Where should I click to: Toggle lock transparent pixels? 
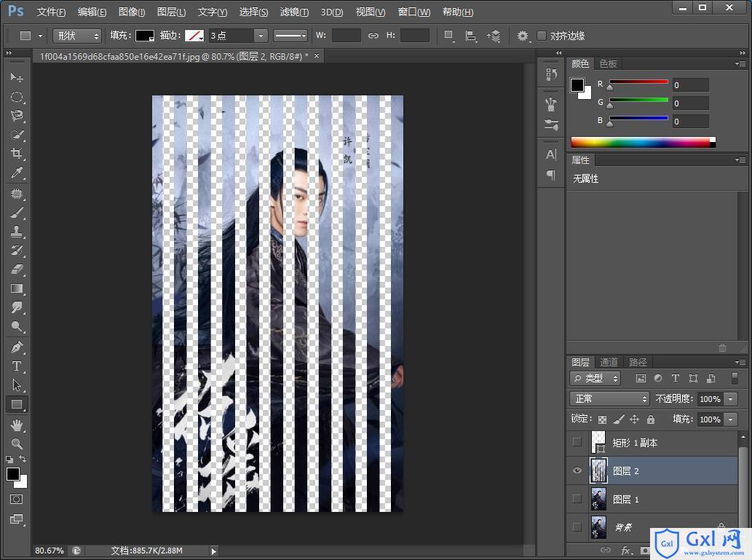(x=602, y=419)
